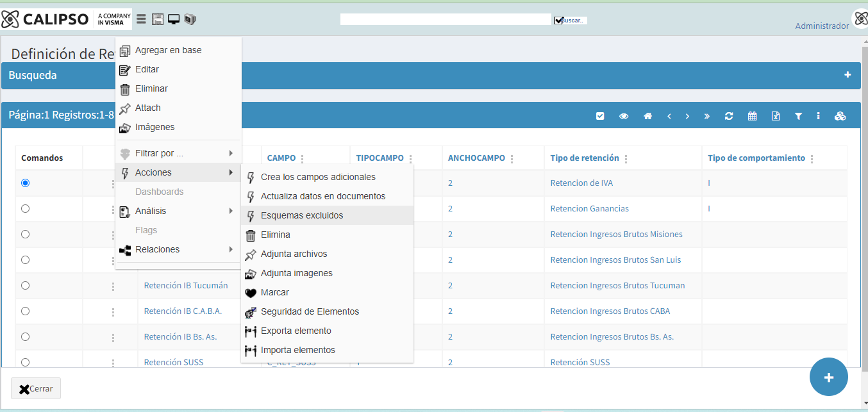Select the radio for Ingresos Brutos Misiones row
Viewport: 868px width, 412px height.
click(x=25, y=234)
